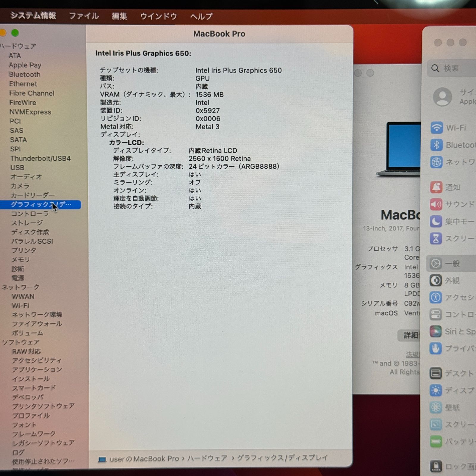The width and height of the screenshot is (476, 476).
Task: Click the search magnifier icon in System Settings
Action: point(435,68)
